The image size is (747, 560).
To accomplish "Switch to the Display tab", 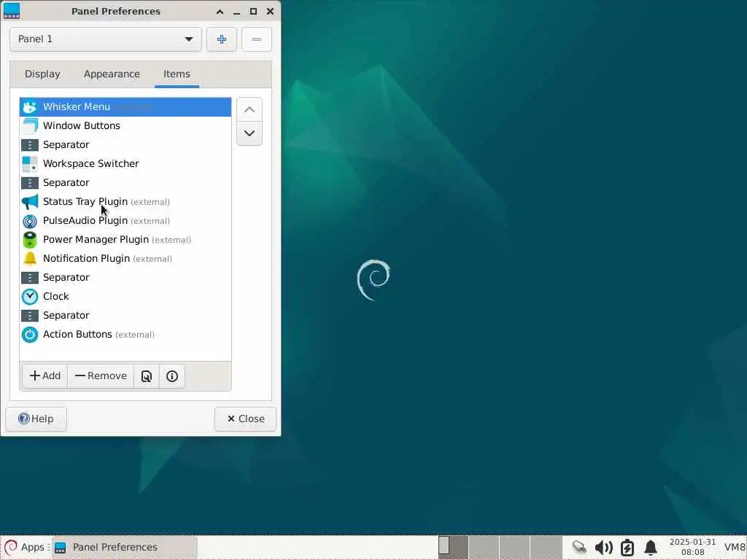I will 42,74.
